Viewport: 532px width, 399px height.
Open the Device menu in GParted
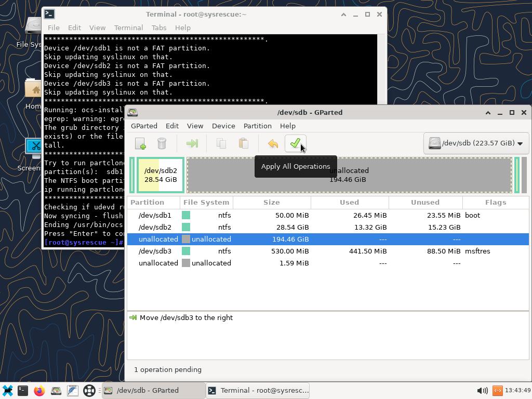pos(223,126)
